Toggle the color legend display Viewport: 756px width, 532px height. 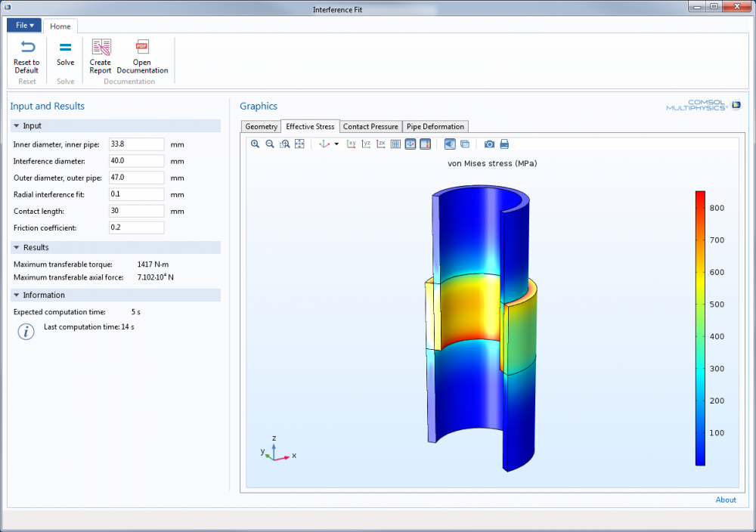pos(425,144)
